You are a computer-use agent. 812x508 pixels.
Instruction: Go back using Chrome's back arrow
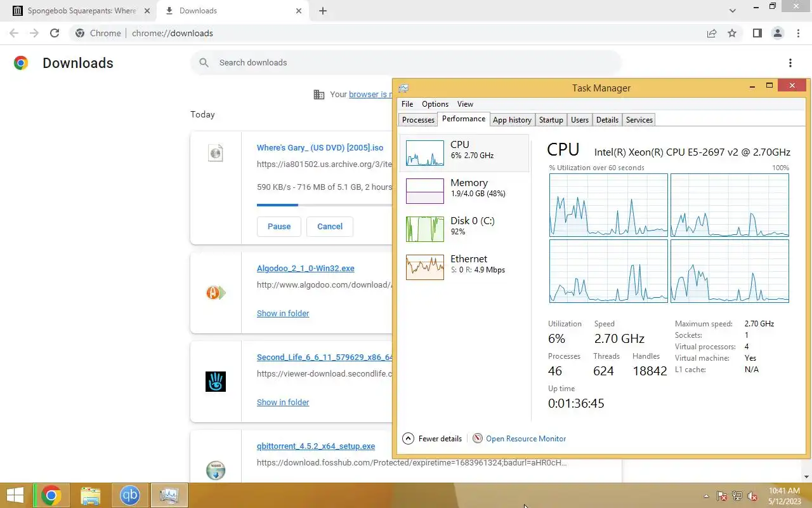click(x=14, y=33)
